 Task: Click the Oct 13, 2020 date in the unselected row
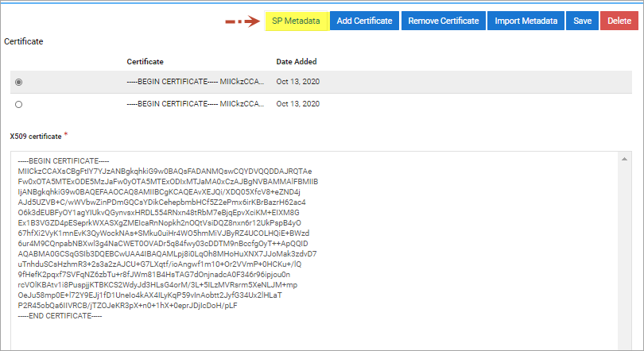[297, 104]
